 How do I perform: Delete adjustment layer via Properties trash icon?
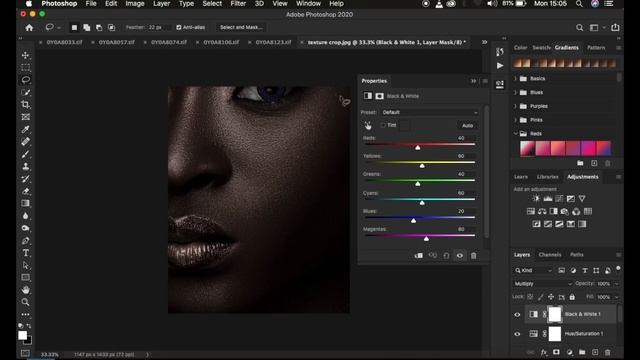pos(473,256)
